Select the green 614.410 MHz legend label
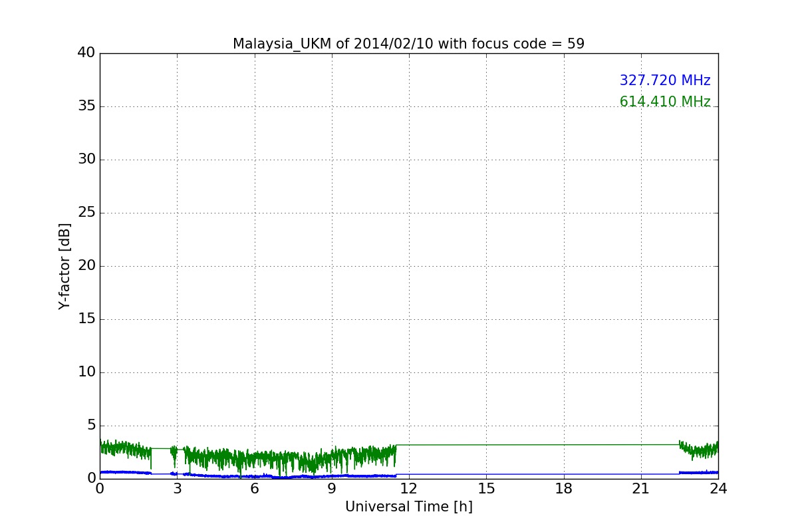Image resolution: width=798 pixels, height=532 pixels. click(665, 102)
